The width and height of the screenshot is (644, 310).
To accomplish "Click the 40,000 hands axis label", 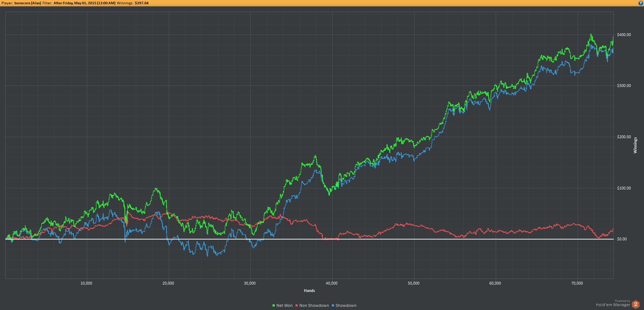I will [332, 283].
